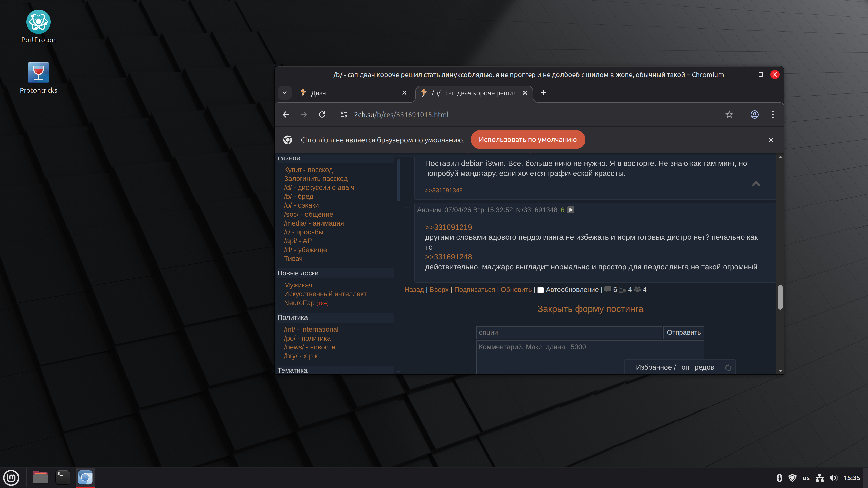Click the three dots left of post
The image size is (868, 488).
[x=407, y=208]
